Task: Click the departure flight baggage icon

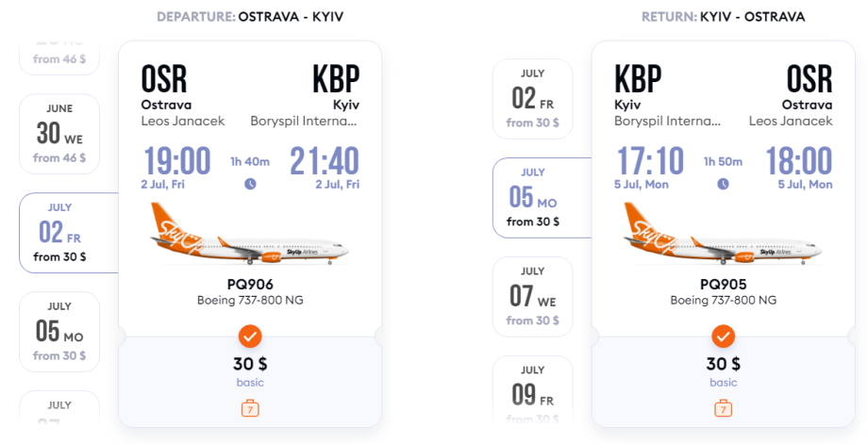Action: (x=250, y=408)
